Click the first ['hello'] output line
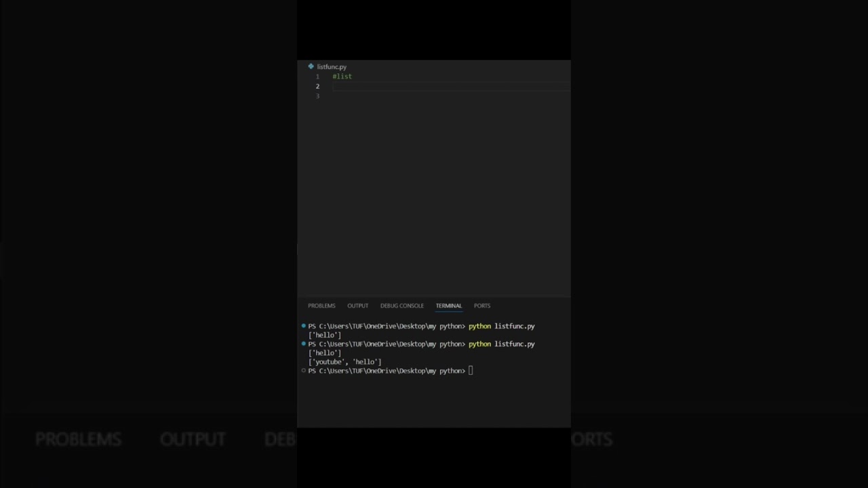Image resolution: width=868 pixels, height=488 pixels. pos(325,335)
